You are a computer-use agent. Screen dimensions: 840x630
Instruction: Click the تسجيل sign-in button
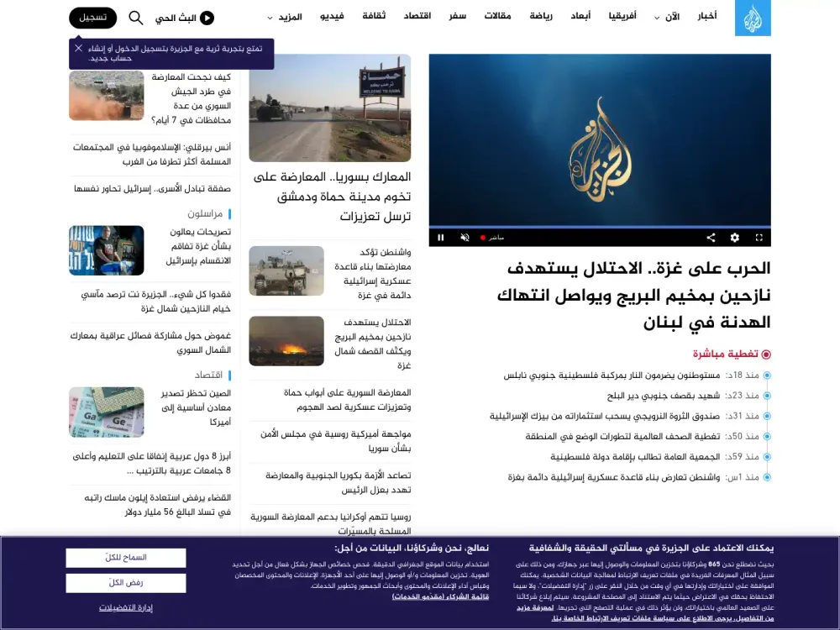[x=92, y=18]
